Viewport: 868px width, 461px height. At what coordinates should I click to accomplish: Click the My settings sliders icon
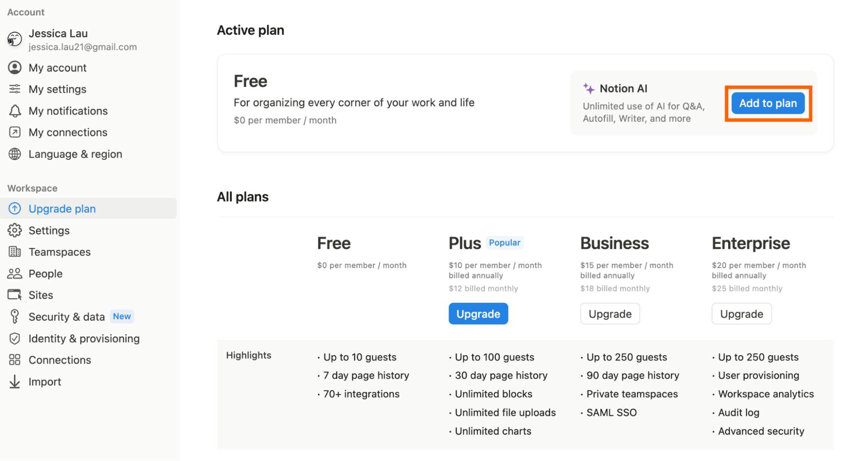pos(15,89)
